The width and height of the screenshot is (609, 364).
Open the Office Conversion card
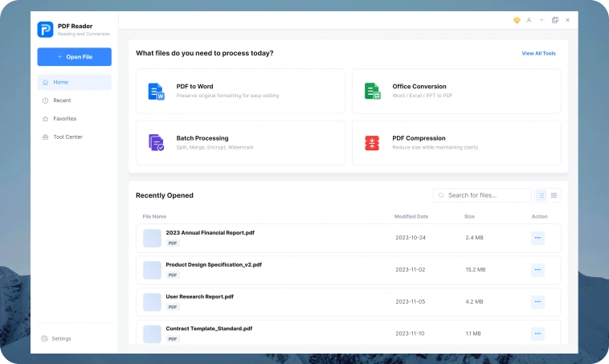click(x=456, y=92)
